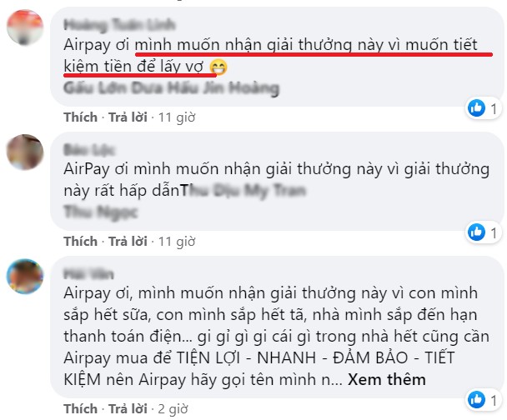Viewport: 507px width, 420px height.
Task: Open the blurred name of the third commenter
Action: 88,274
